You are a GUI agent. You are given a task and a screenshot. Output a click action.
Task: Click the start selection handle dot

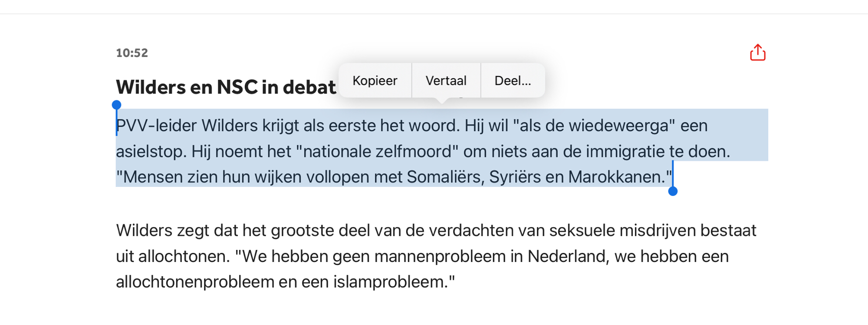116,105
